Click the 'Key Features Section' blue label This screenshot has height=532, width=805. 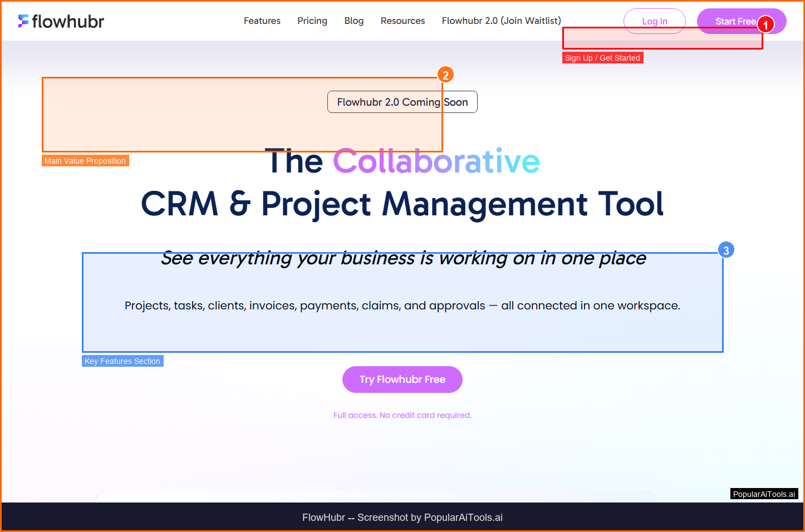coord(122,361)
